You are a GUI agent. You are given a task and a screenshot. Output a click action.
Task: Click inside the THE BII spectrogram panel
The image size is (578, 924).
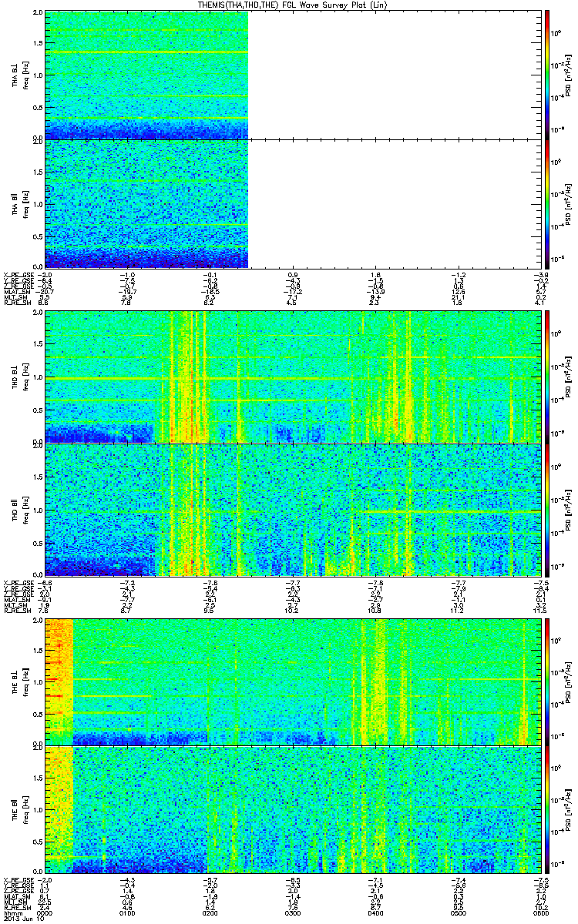(291, 810)
